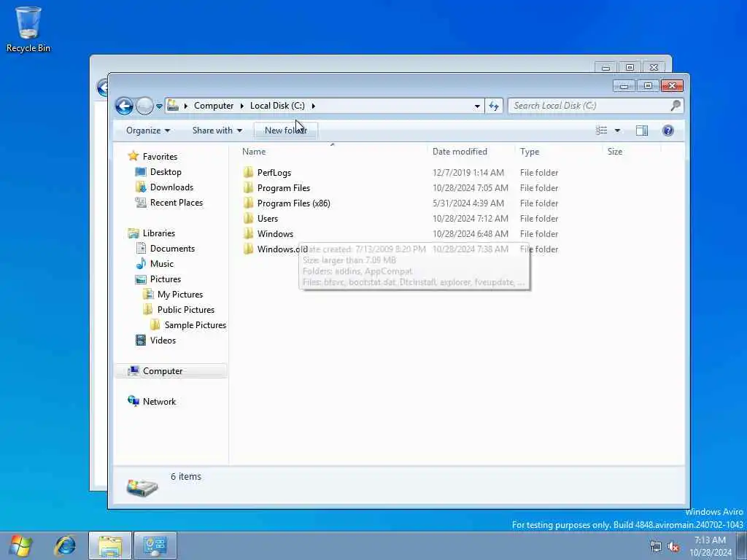Screen dimensions: 747x560
Task: Select the PerfLogs folder name
Action: tap(274, 173)
